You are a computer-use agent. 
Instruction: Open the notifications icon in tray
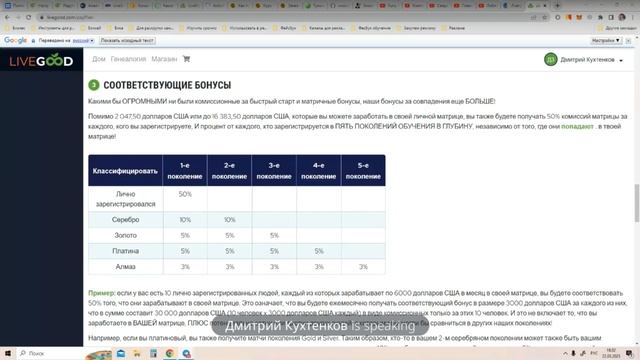click(629, 353)
